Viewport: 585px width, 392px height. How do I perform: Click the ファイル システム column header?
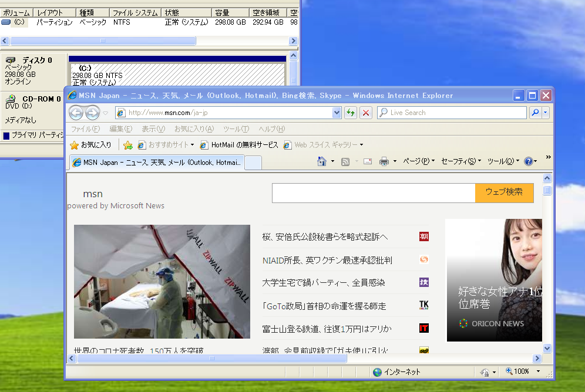pyautogui.click(x=135, y=13)
